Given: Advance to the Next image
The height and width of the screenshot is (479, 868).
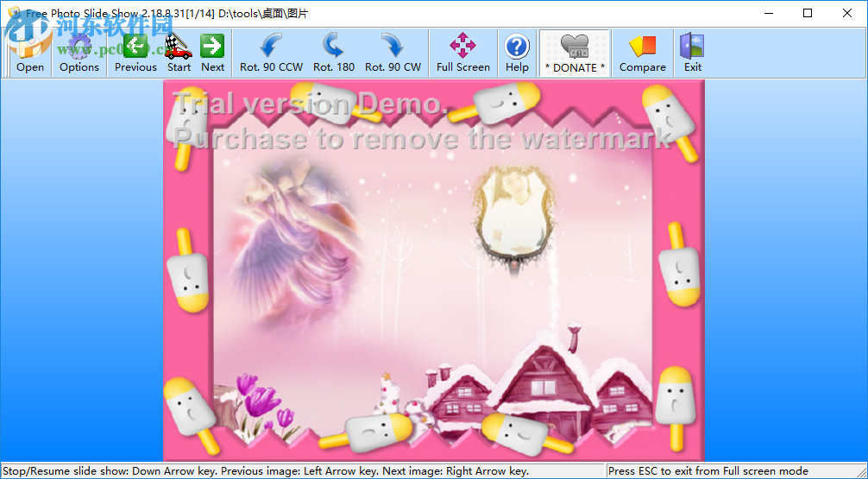Looking at the screenshot, I should (x=212, y=54).
